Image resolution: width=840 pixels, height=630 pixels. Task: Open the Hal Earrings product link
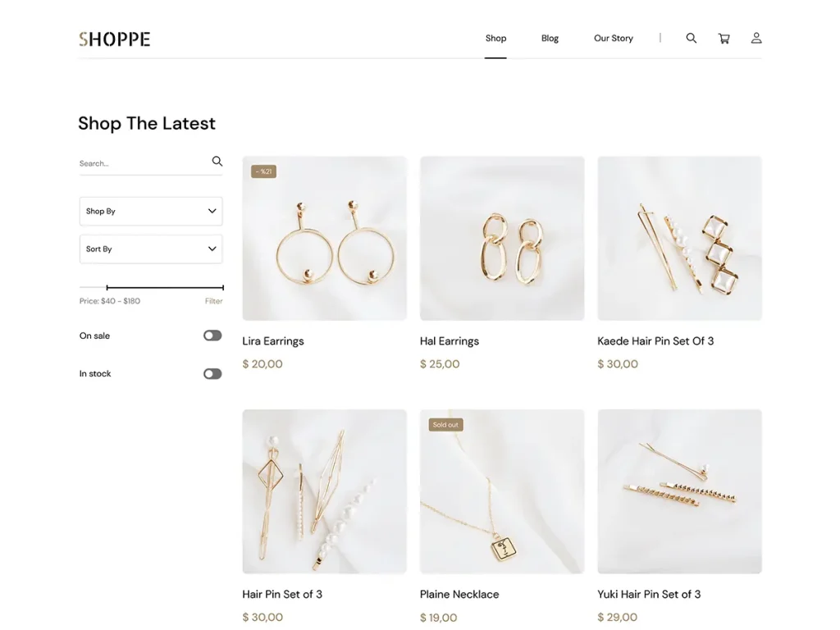point(449,340)
